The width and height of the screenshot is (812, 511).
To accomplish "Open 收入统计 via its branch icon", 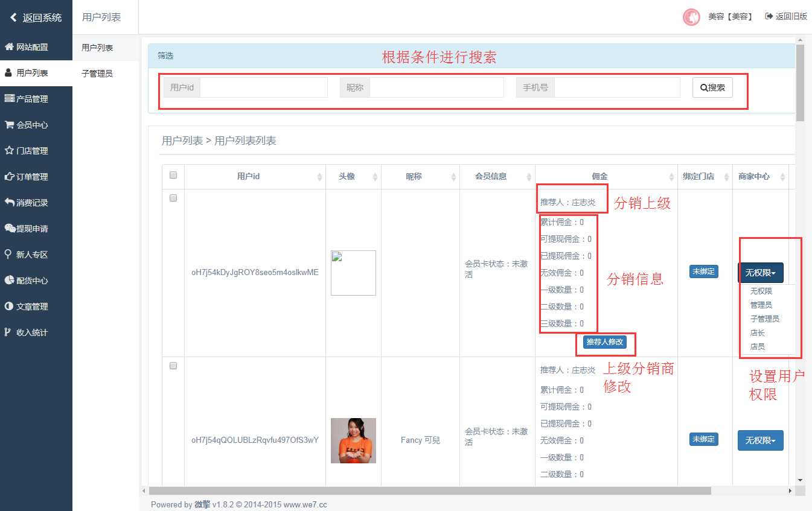I will [x=8, y=332].
